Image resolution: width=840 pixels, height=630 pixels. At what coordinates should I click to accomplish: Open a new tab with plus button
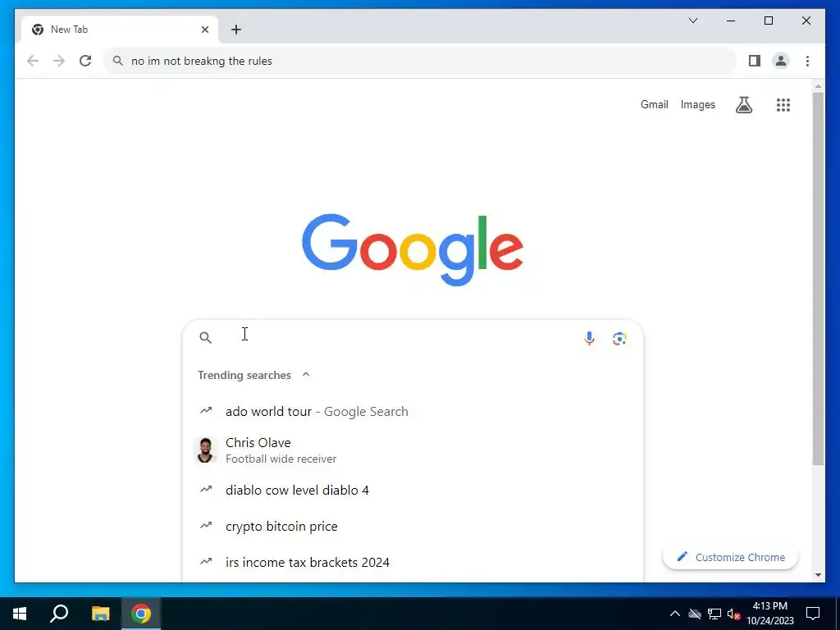click(x=236, y=30)
